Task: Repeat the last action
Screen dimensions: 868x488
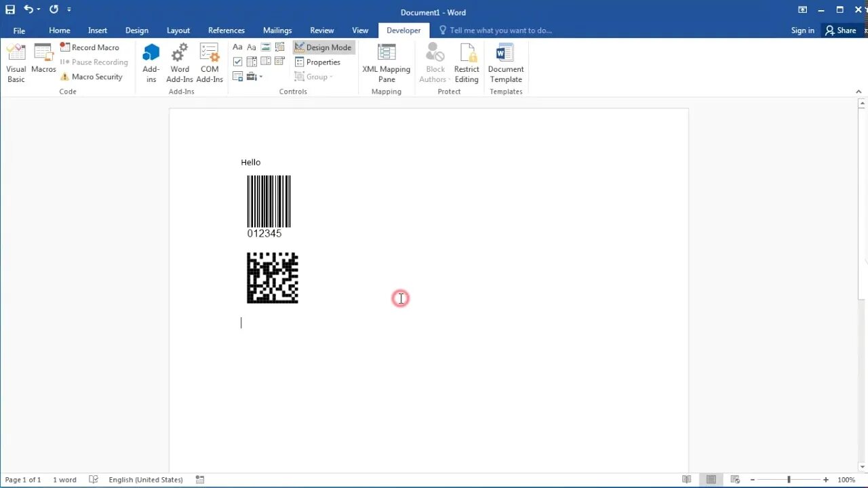Action: click(54, 9)
